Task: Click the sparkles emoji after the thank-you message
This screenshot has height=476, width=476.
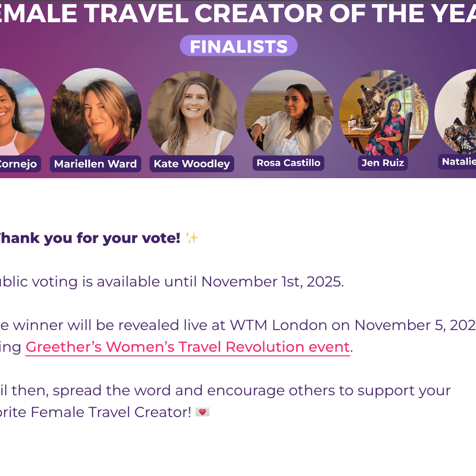Action: click(x=192, y=238)
